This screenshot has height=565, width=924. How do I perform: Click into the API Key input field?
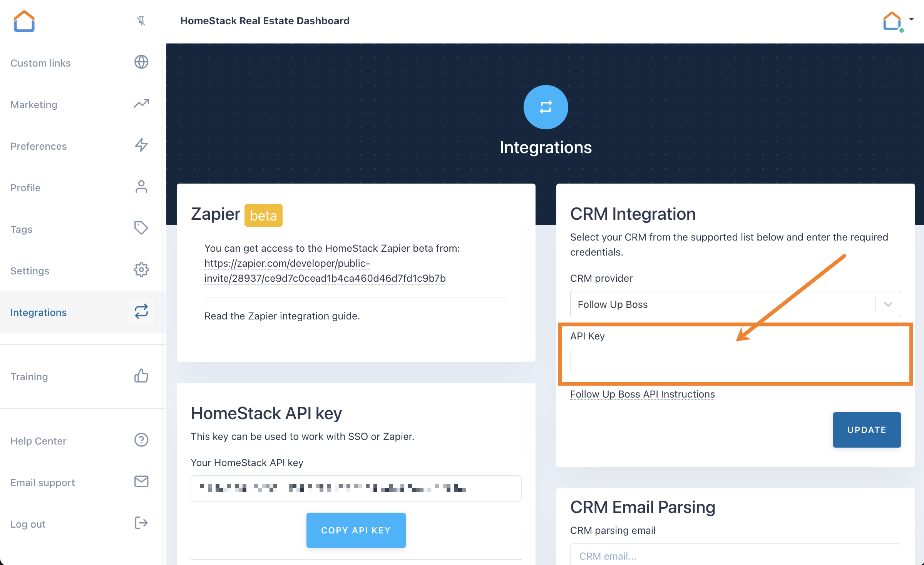pyautogui.click(x=735, y=362)
